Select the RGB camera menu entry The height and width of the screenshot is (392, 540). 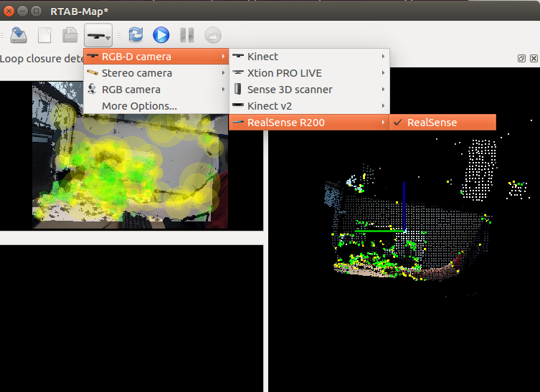coord(156,90)
